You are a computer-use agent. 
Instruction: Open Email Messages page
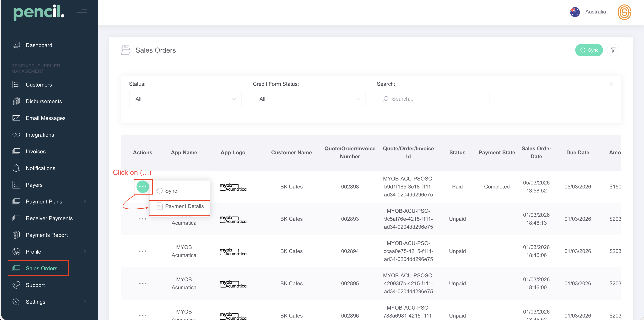(46, 118)
